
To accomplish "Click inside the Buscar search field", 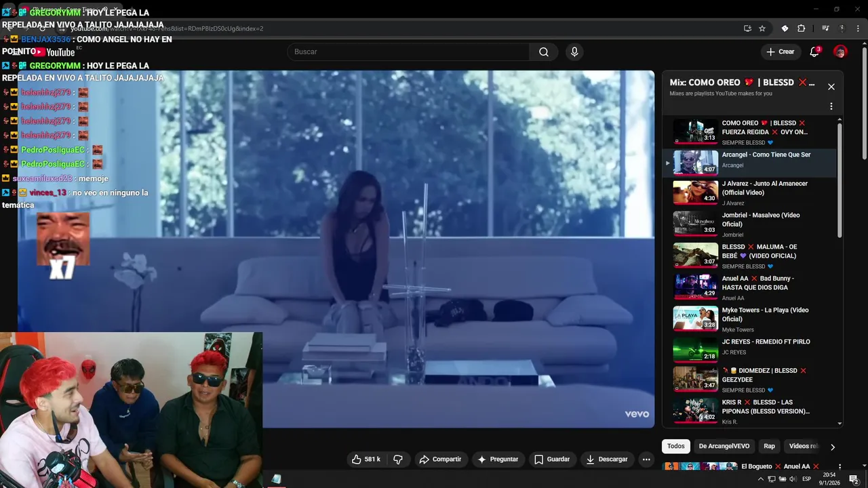I will tap(408, 52).
